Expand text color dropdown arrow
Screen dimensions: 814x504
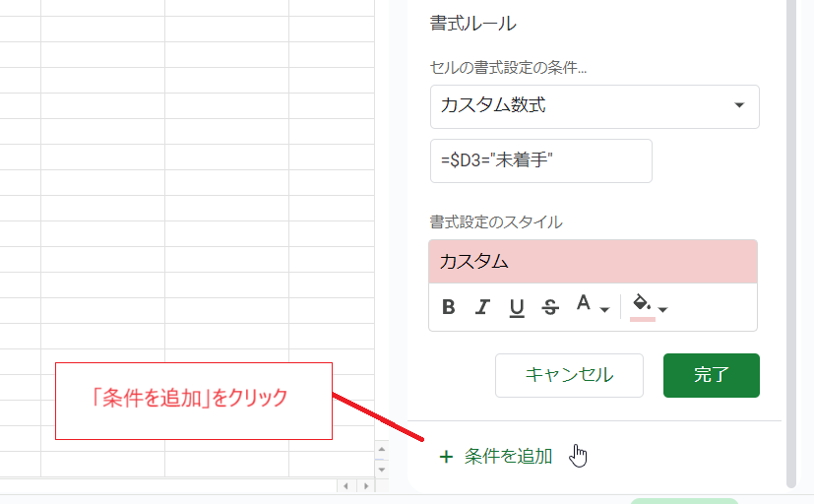(x=604, y=310)
